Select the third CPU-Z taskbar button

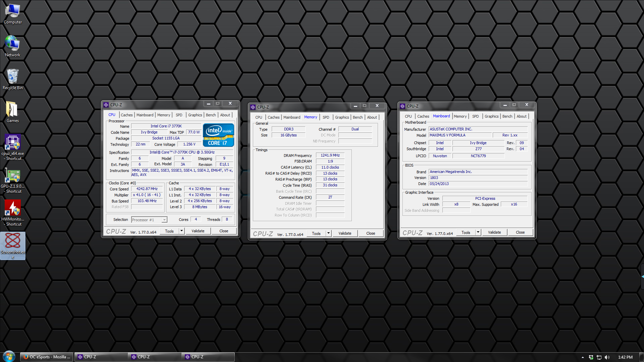[208, 357]
